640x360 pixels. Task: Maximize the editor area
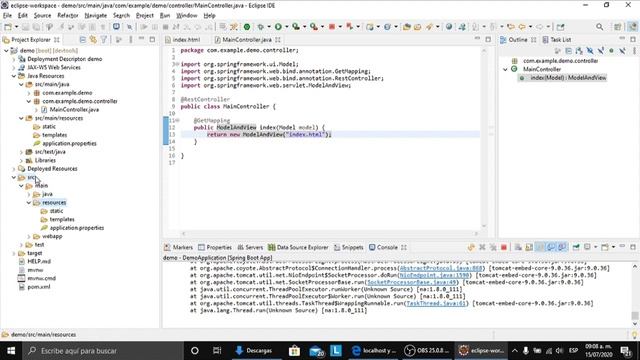tap(488, 39)
